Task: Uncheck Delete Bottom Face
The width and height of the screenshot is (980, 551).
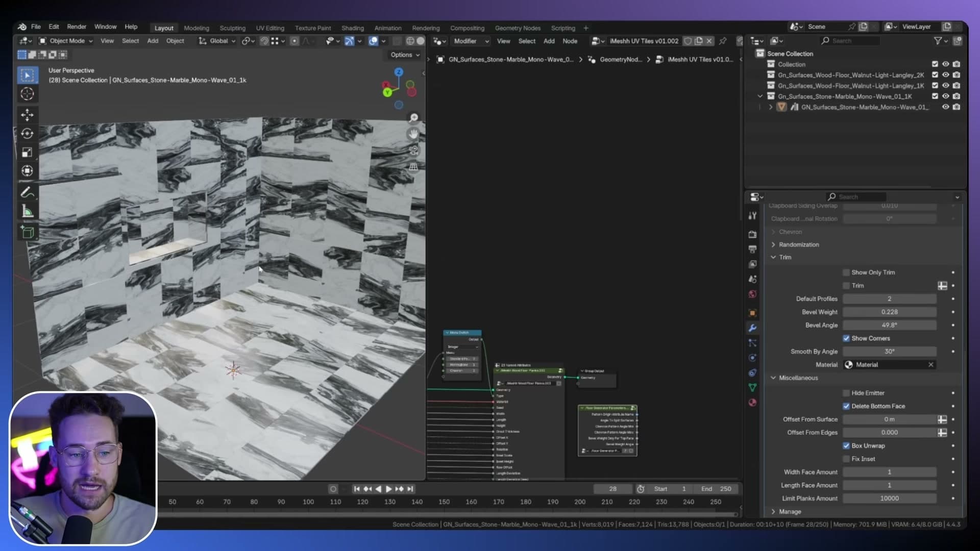Action: [846, 406]
